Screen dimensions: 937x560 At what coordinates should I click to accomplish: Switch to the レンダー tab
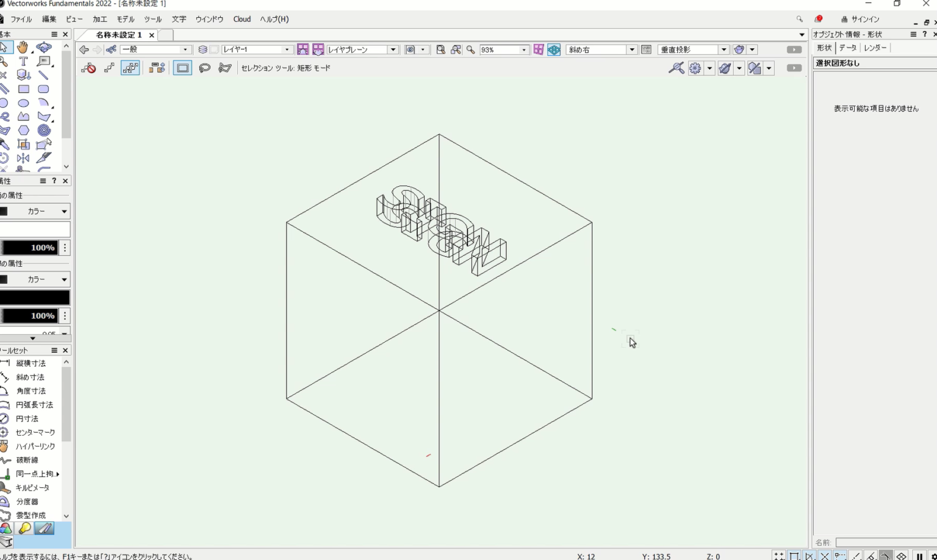click(875, 48)
